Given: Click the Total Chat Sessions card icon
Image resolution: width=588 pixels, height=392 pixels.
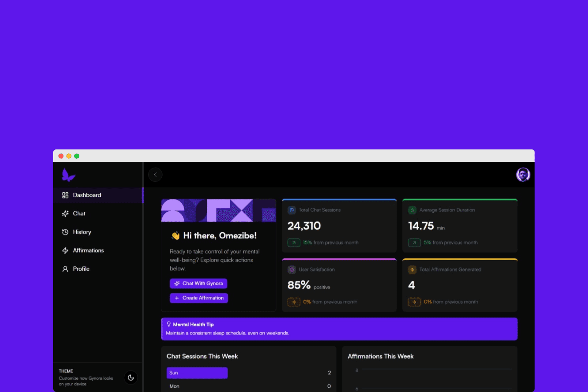Looking at the screenshot, I should pos(292,210).
